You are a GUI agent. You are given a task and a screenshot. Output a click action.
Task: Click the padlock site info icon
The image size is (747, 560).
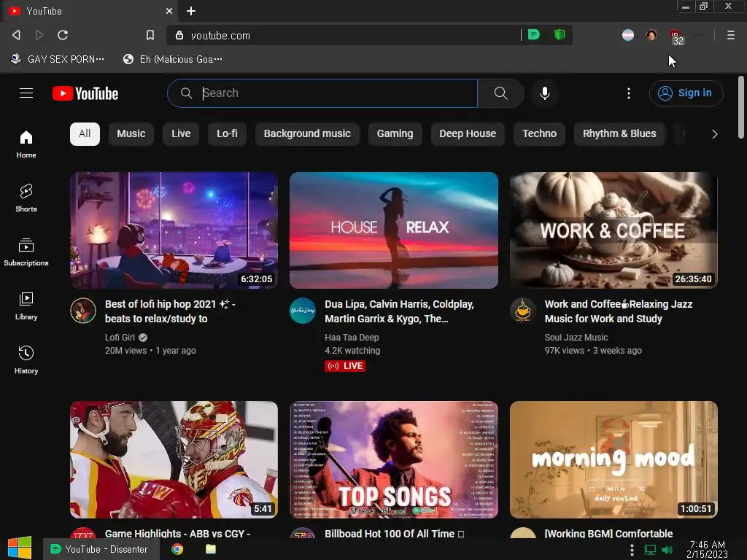point(179,35)
